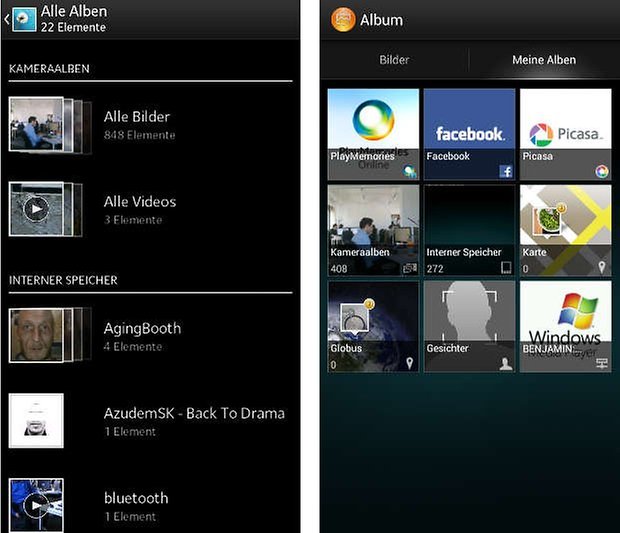Click the 272 count on Interner Speicher
Image resolution: width=620 pixels, height=533 pixels.
435,269
